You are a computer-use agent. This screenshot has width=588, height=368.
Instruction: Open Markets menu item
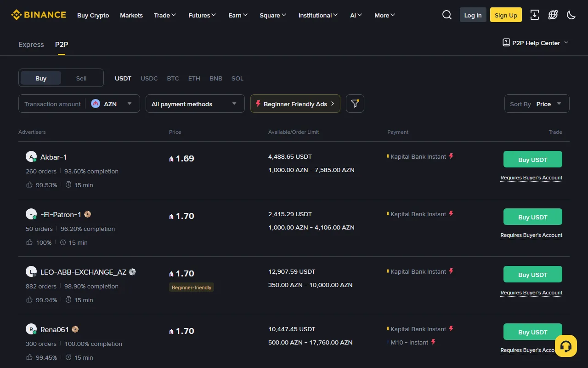coord(131,15)
